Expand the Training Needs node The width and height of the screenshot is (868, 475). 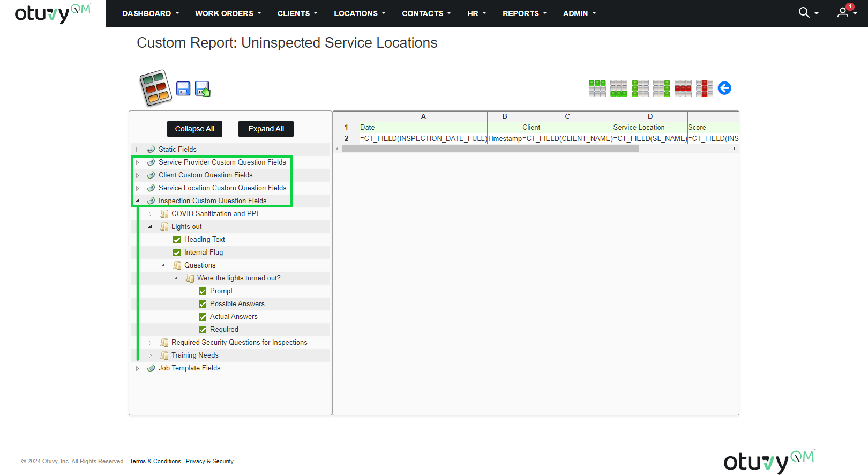(150, 355)
